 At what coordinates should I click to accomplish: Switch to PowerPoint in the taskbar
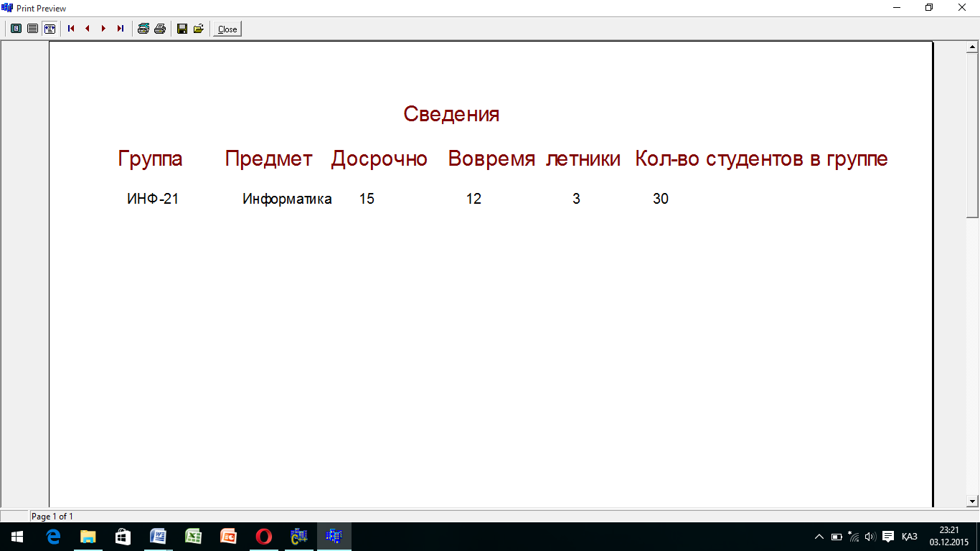pyautogui.click(x=228, y=537)
